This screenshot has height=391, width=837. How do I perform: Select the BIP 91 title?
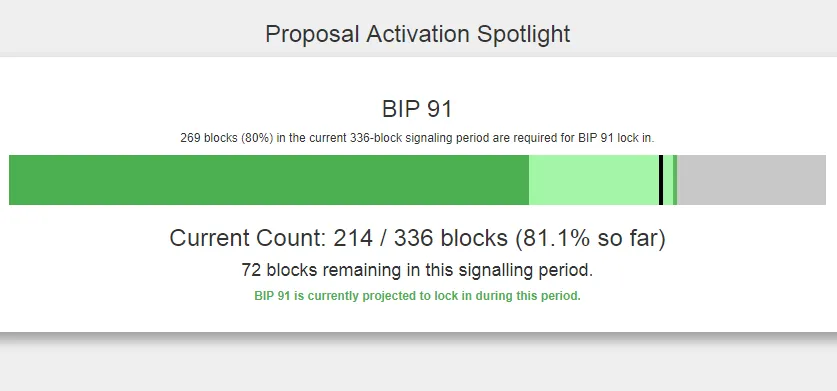(x=417, y=109)
